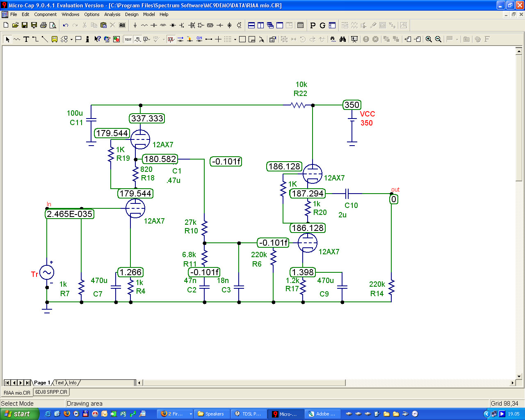Open Speakers taskbar button

coord(211,414)
